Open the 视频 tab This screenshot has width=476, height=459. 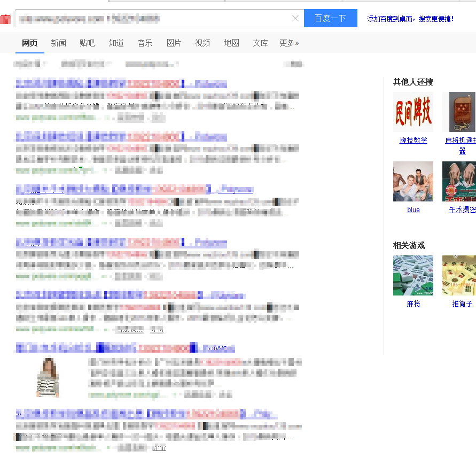pyautogui.click(x=202, y=43)
